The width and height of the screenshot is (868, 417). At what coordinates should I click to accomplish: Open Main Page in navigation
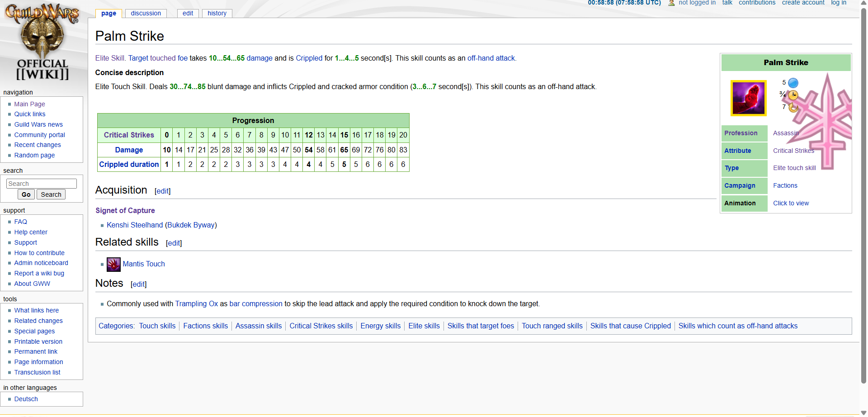(x=29, y=104)
